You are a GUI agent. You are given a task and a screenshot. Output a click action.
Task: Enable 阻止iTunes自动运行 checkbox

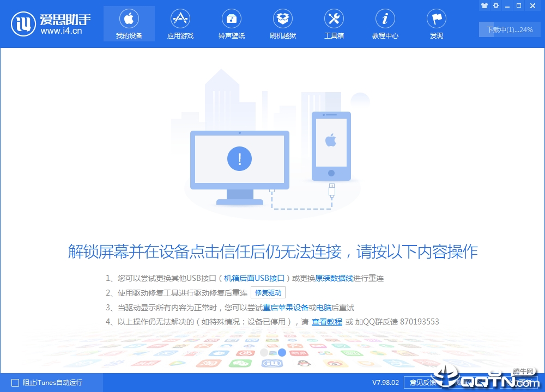15,383
